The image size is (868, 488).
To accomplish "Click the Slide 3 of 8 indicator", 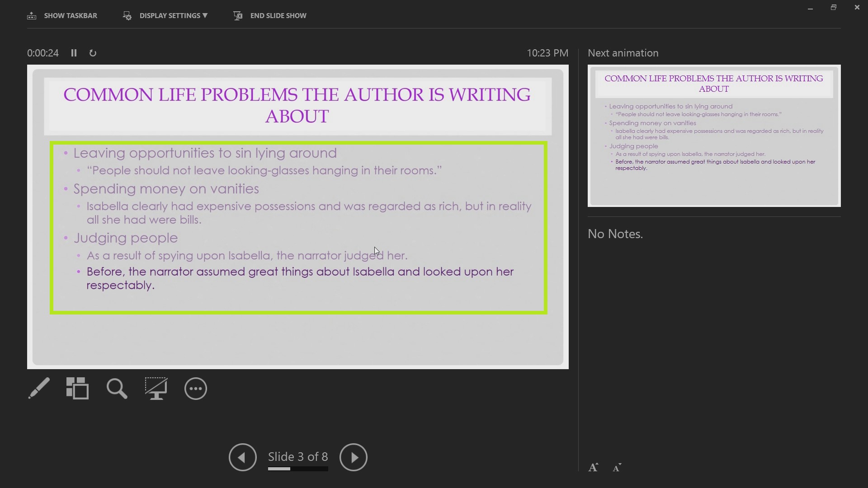I will tap(298, 457).
